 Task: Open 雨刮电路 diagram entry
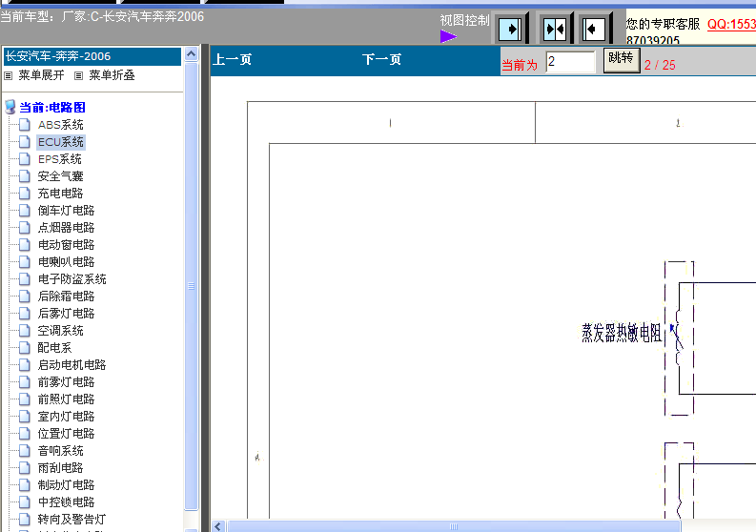coord(60,468)
